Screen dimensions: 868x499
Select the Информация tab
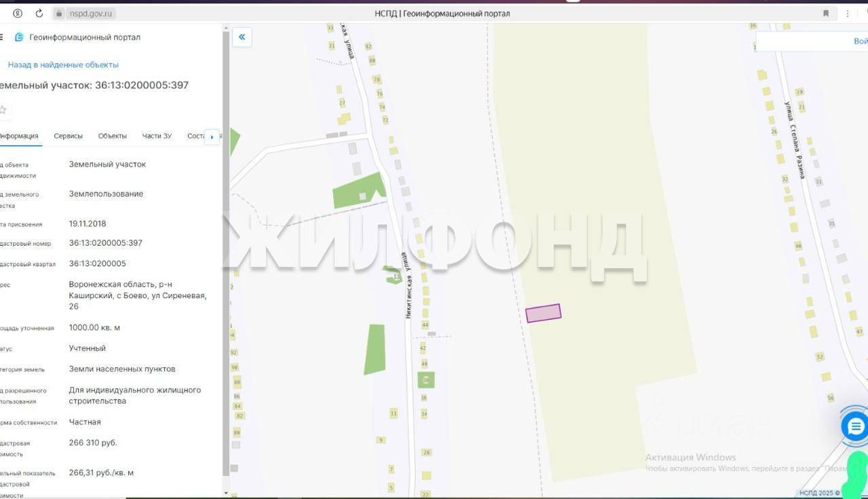click(19, 136)
